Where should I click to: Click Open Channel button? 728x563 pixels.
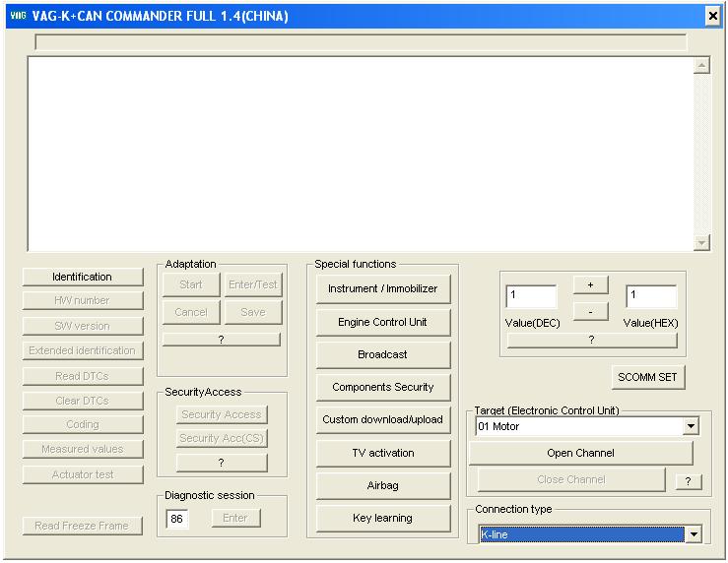click(x=581, y=453)
